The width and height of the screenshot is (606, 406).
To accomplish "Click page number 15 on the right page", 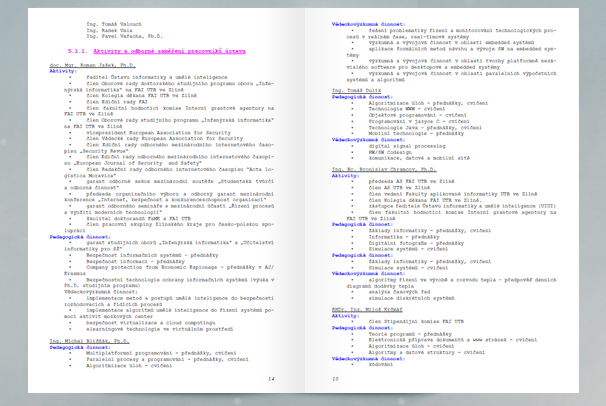I will click(336, 379).
